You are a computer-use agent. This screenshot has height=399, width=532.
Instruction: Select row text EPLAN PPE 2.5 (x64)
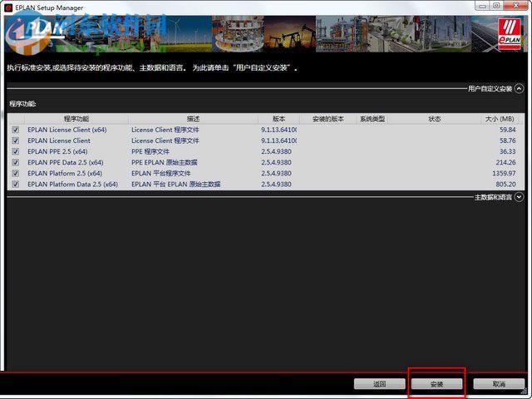[x=57, y=151]
